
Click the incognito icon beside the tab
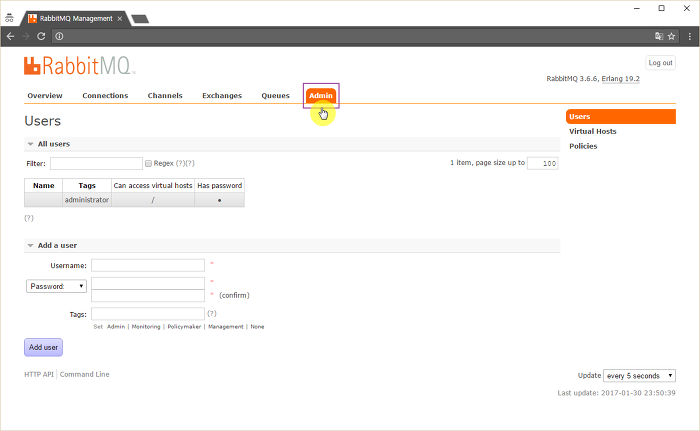pyautogui.click(x=9, y=18)
